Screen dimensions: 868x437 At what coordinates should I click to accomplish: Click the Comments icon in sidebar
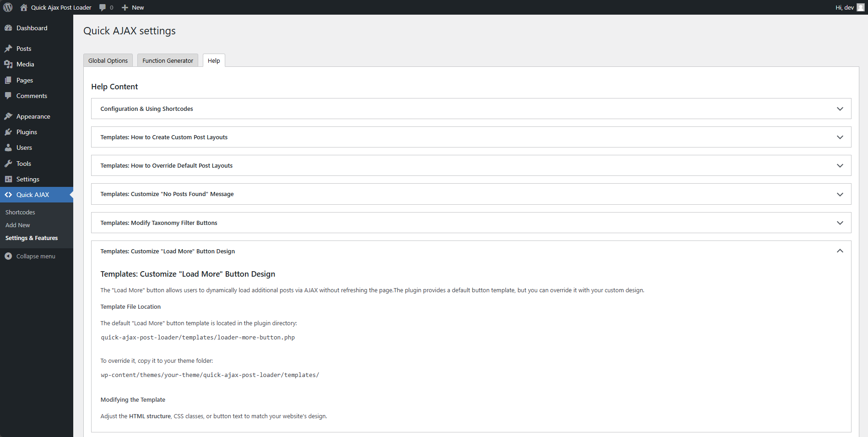pyautogui.click(x=8, y=96)
